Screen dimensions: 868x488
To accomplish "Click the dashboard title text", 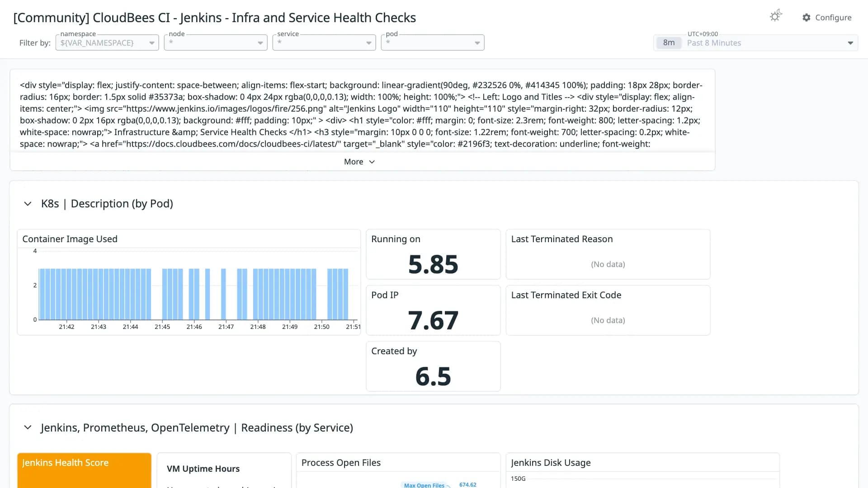I will (x=214, y=18).
